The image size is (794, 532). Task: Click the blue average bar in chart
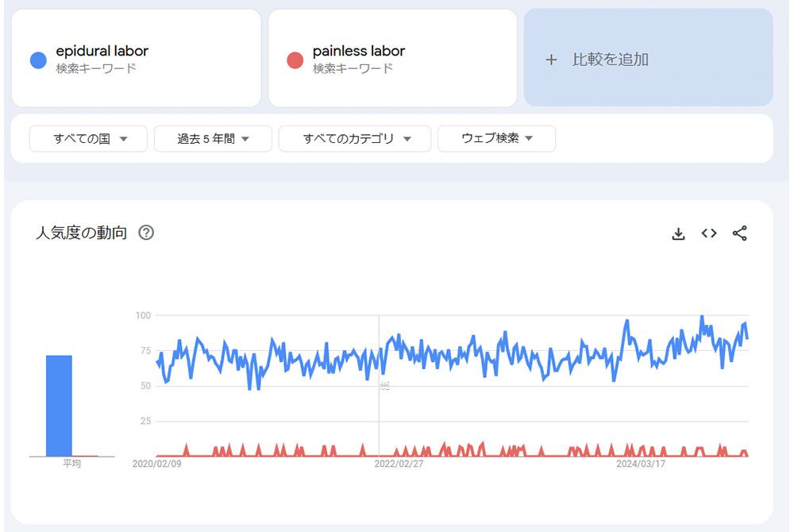(x=59, y=405)
